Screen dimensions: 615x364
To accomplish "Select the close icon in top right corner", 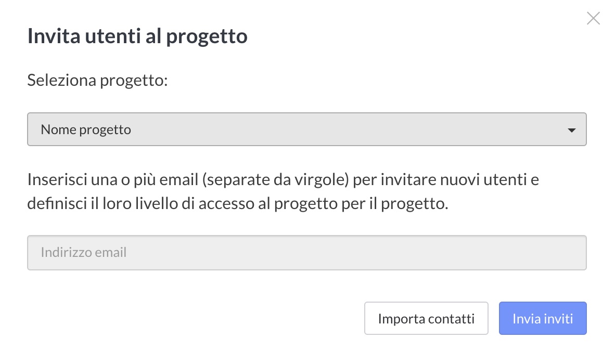I will (593, 18).
